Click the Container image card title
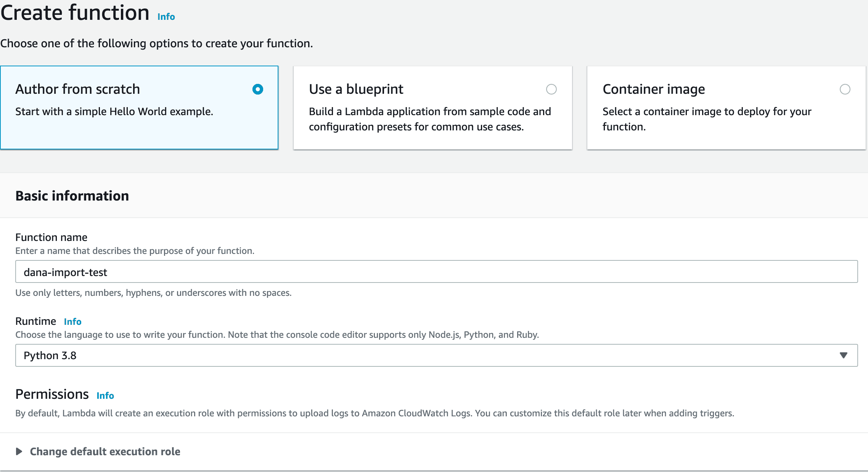Screen dimensions: 868x472 click(x=653, y=89)
